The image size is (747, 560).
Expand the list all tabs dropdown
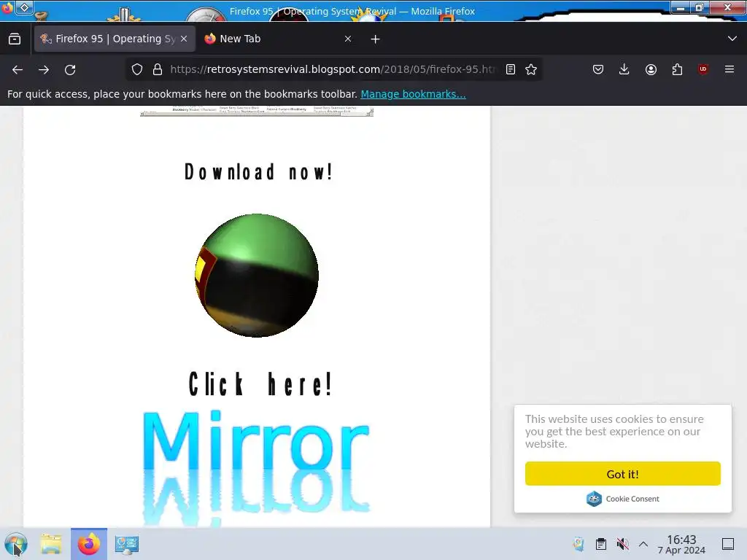tap(732, 39)
